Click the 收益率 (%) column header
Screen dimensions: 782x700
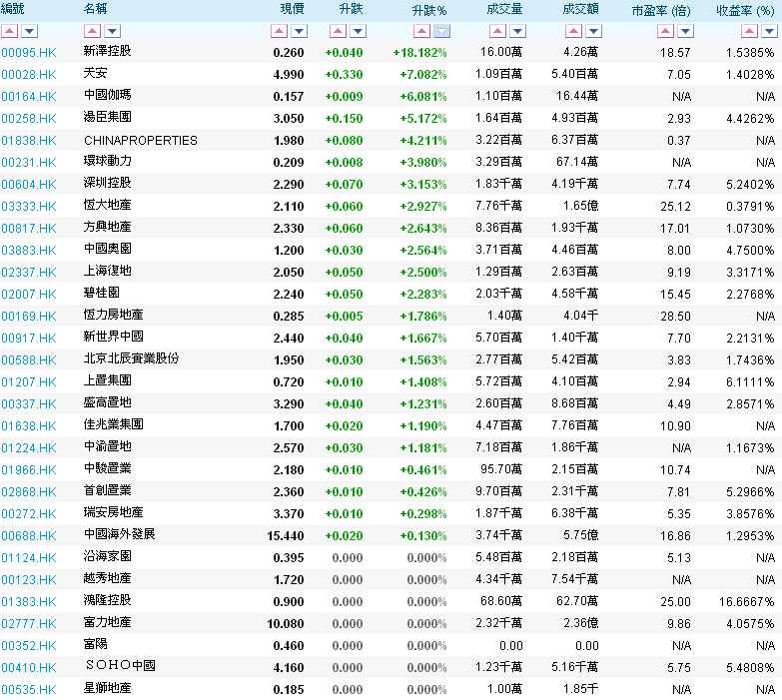click(746, 10)
